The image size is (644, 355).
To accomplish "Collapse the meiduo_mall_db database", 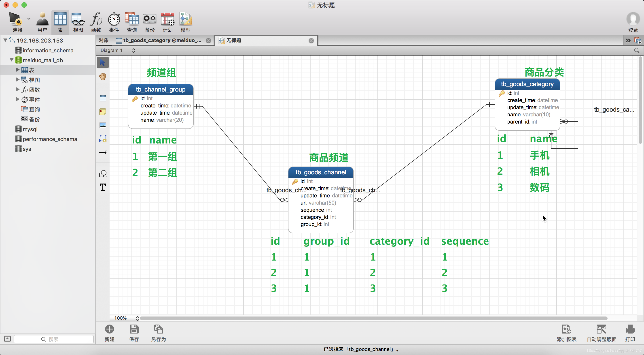I will click(11, 60).
